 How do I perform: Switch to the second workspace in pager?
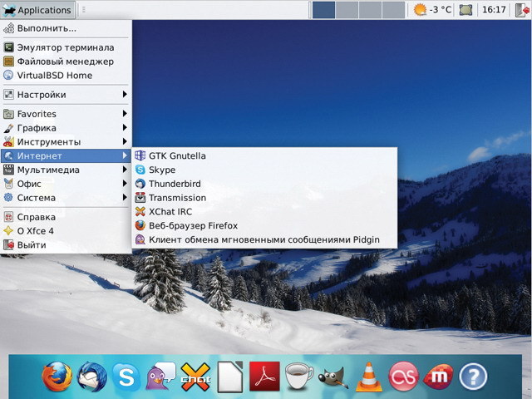(347, 10)
